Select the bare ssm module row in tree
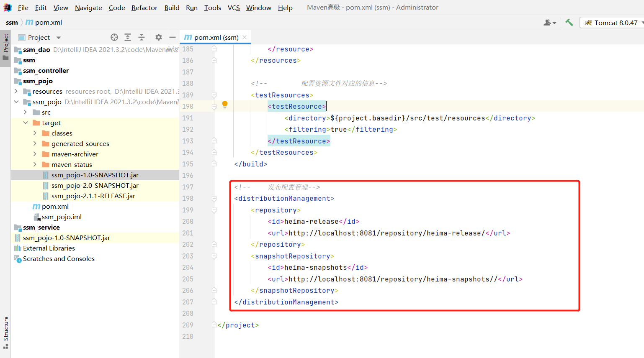 (95, 60)
